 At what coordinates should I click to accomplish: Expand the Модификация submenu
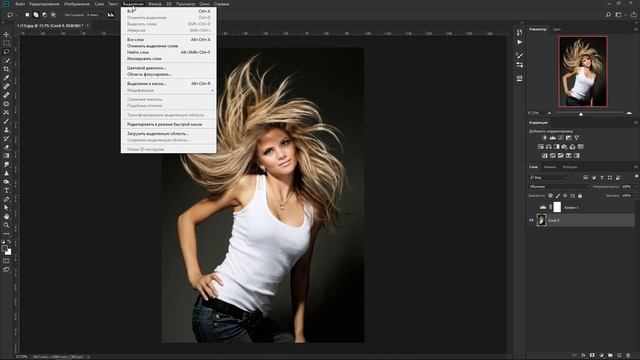click(169, 90)
